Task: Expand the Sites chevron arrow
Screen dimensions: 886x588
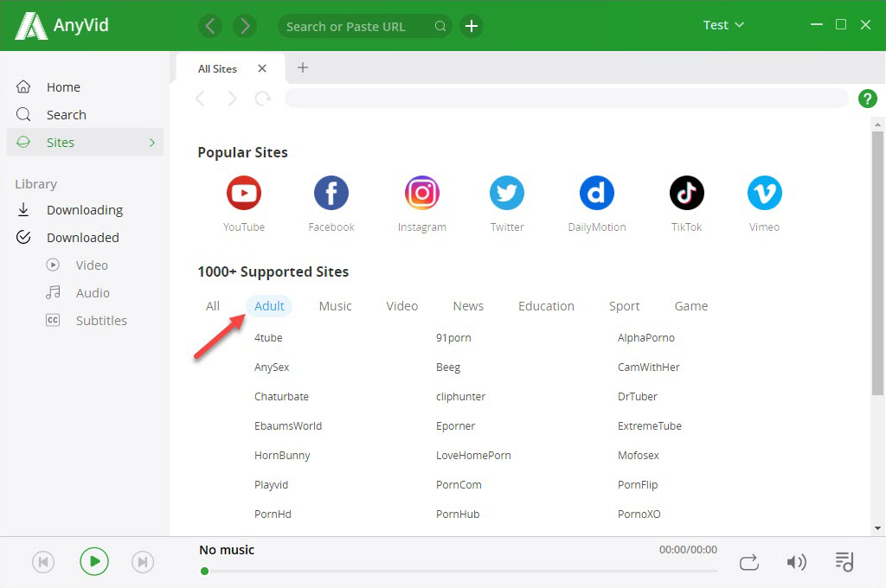Action: point(152,143)
